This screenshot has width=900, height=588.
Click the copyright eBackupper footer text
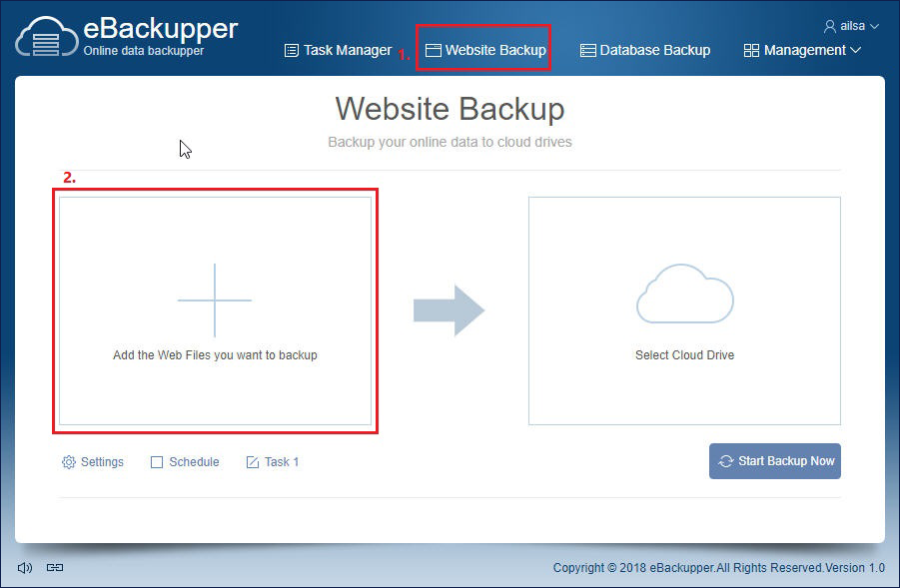point(718,568)
